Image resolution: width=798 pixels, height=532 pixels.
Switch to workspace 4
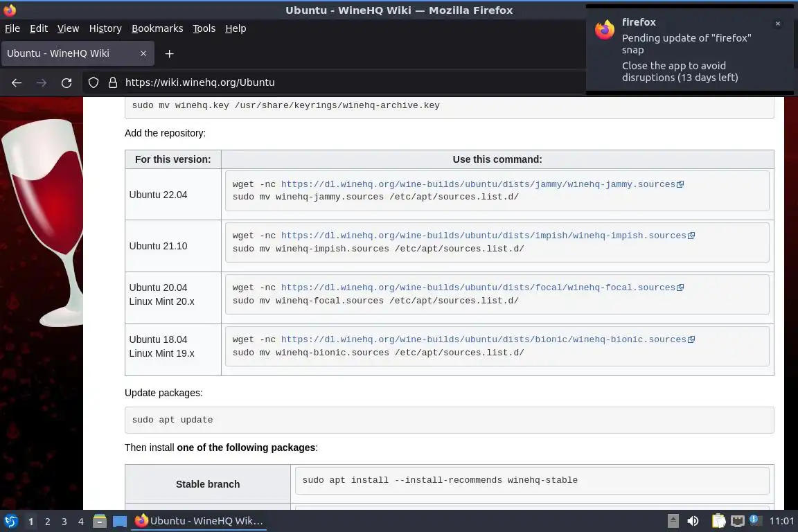tap(81, 522)
